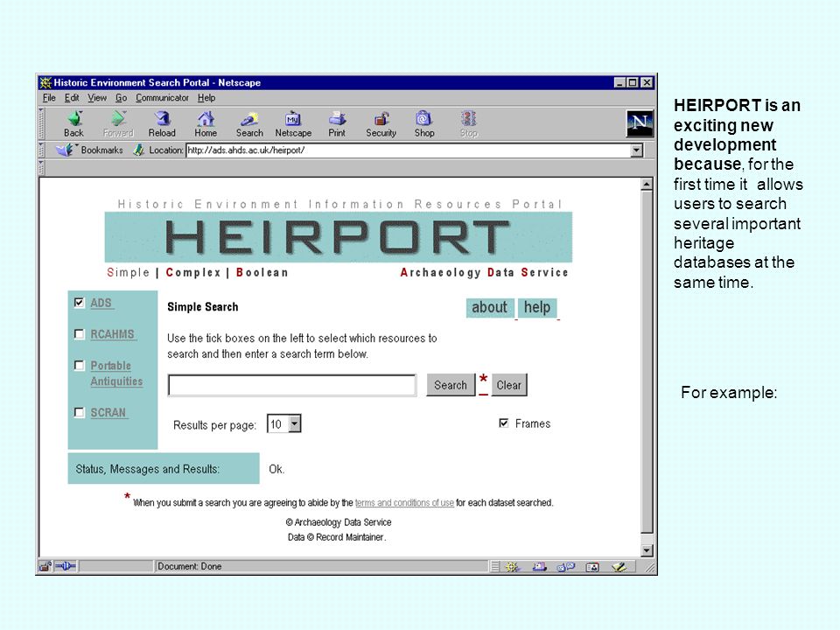Viewport: 840px width, 630px height.
Task: Open the File menu
Action: tap(49, 97)
